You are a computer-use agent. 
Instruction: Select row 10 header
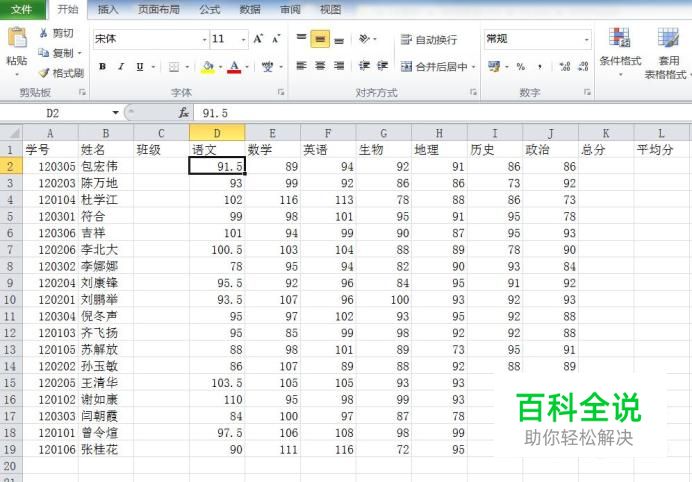11,300
